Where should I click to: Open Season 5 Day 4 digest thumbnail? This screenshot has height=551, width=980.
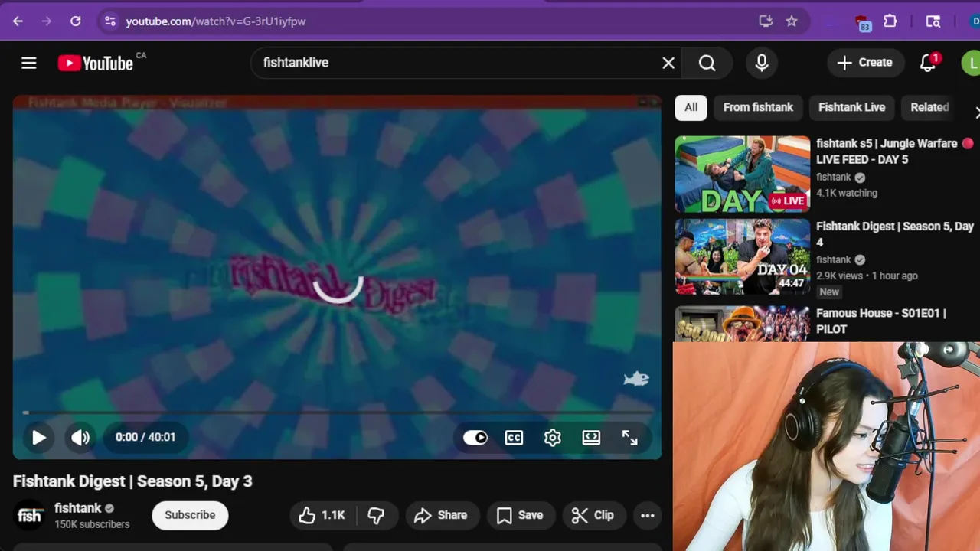742,256
